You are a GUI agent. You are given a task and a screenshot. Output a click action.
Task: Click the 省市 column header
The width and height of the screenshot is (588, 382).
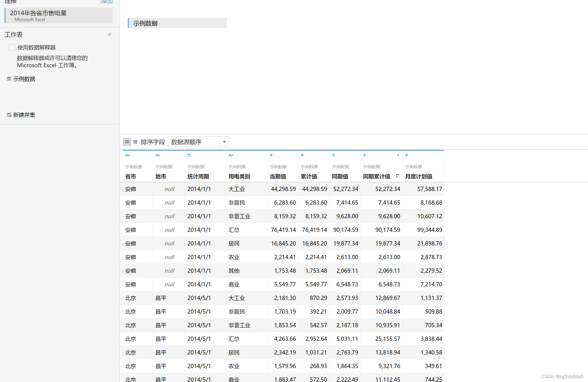click(131, 176)
